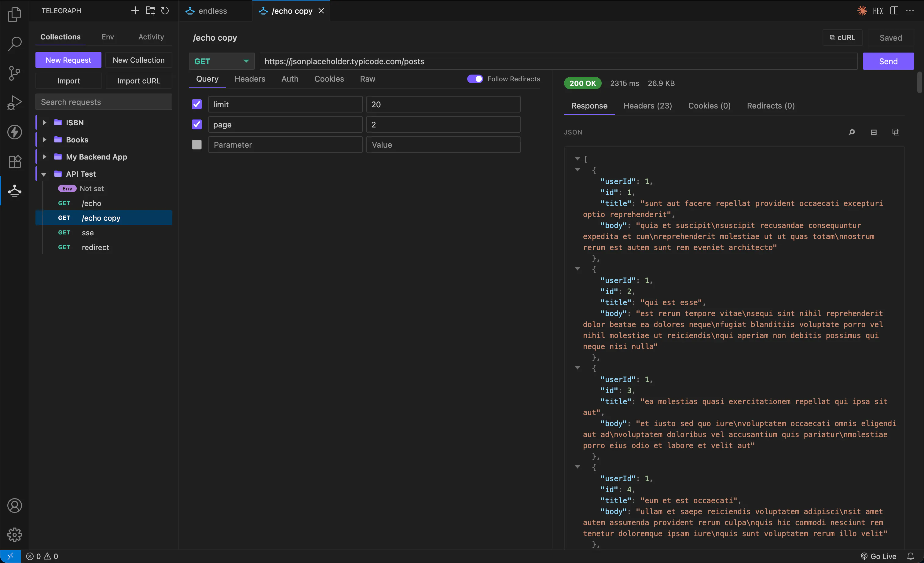Open the Source Control view

click(x=14, y=73)
